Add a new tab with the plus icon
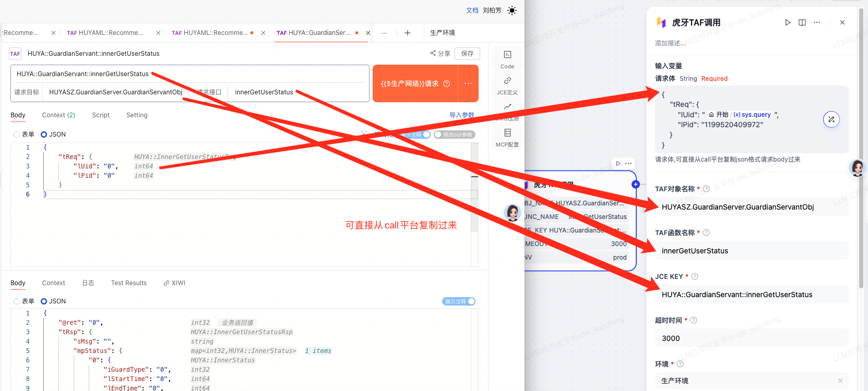Viewport: 868px width, 391px height. (x=408, y=33)
